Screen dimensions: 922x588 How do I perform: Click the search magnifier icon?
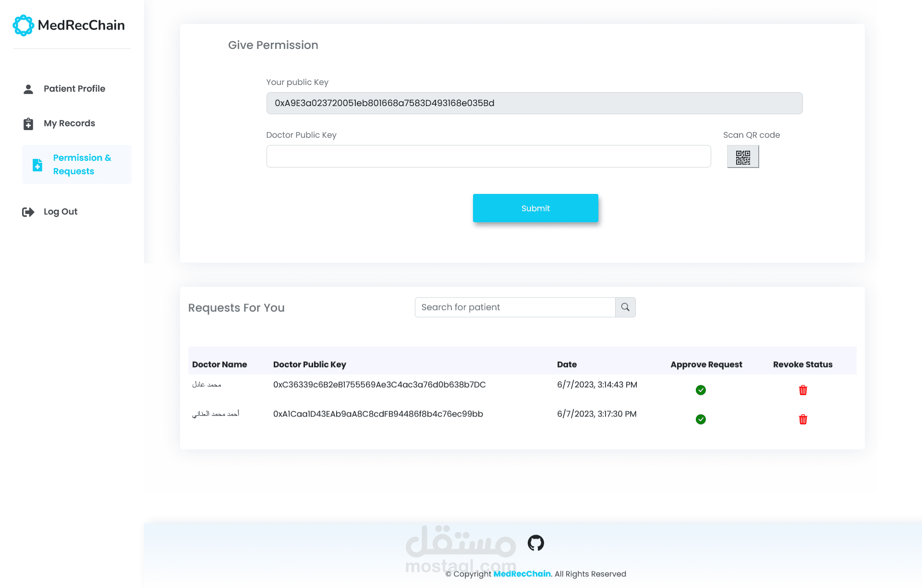(x=625, y=307)
